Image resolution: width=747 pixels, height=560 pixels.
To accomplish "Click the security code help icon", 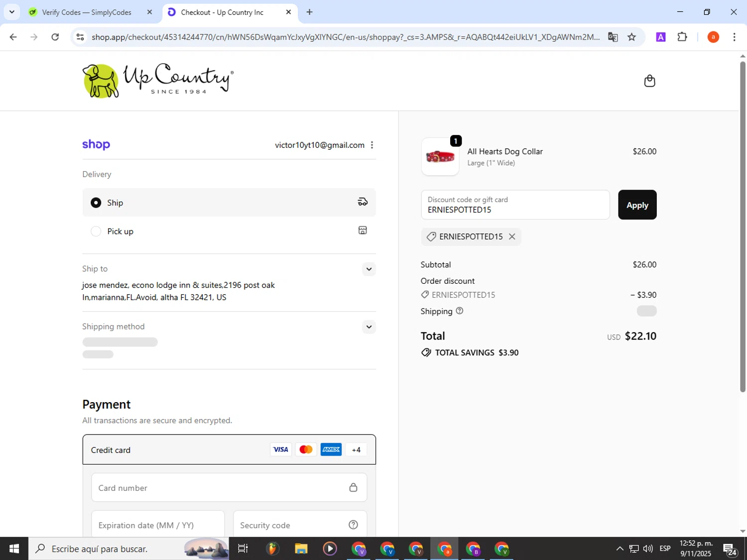I will [x=353, y=525].
